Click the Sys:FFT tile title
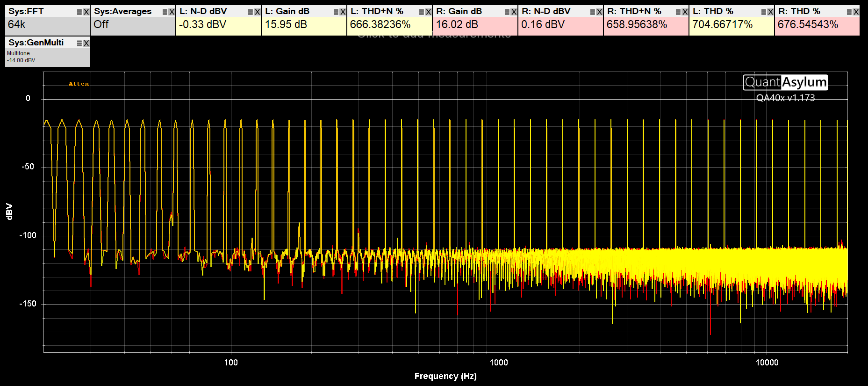 point(26,11)
